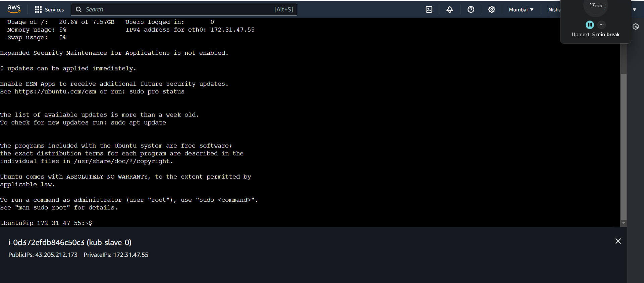
Task: Click the 17 min timer dial
Action: click(x=596, y=6)
